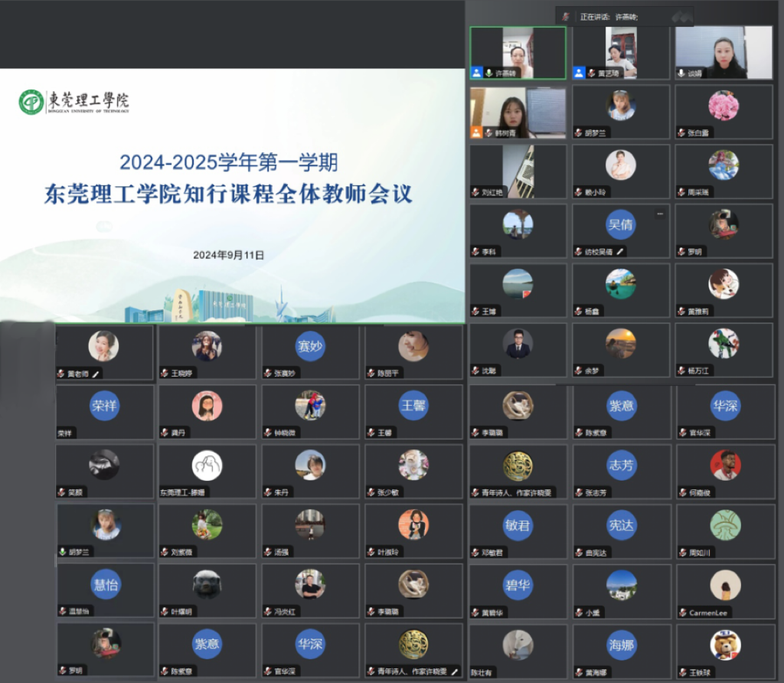Click the muted mic icon in the 正在讲话 bar
This screenshot has width=784, height=683.
[566, 16]
